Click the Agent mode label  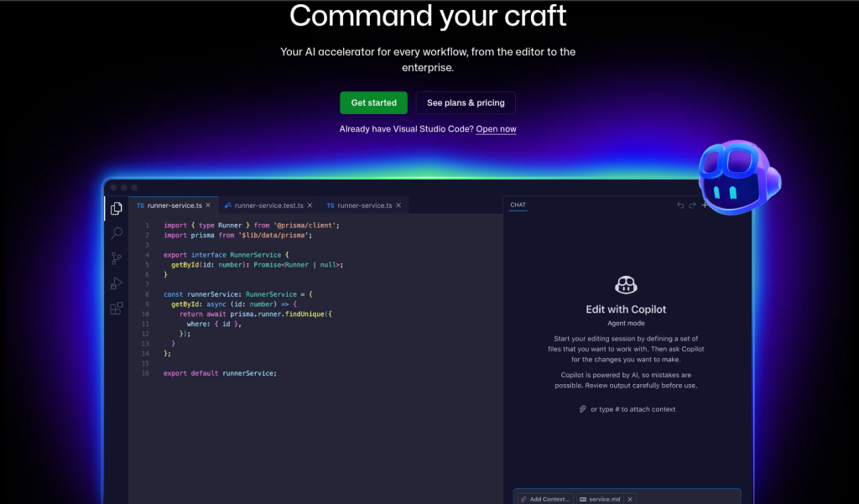[626, 323]
